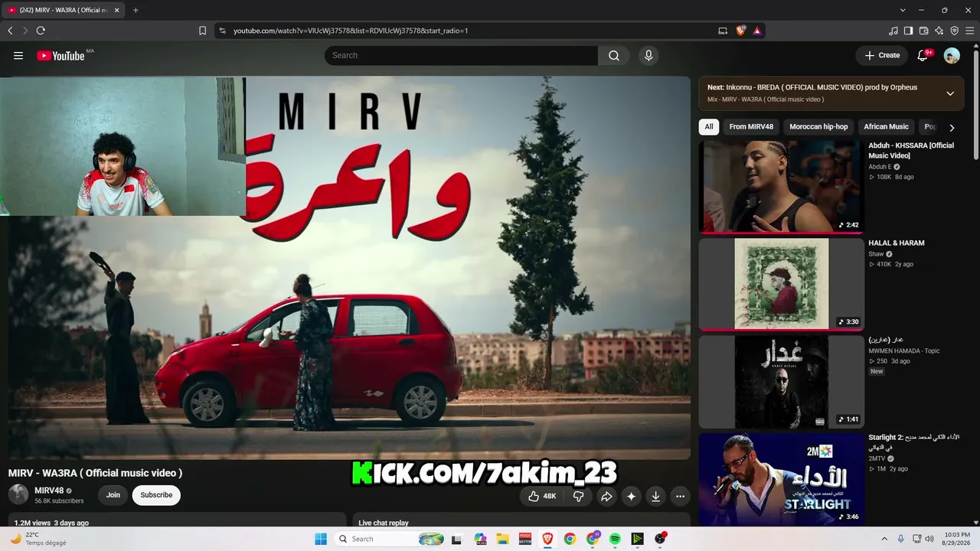Open more actions three-dot menu under video
The height and width of the screenshot is (551, 980).
pyautogui.click(x=680, y=496)
